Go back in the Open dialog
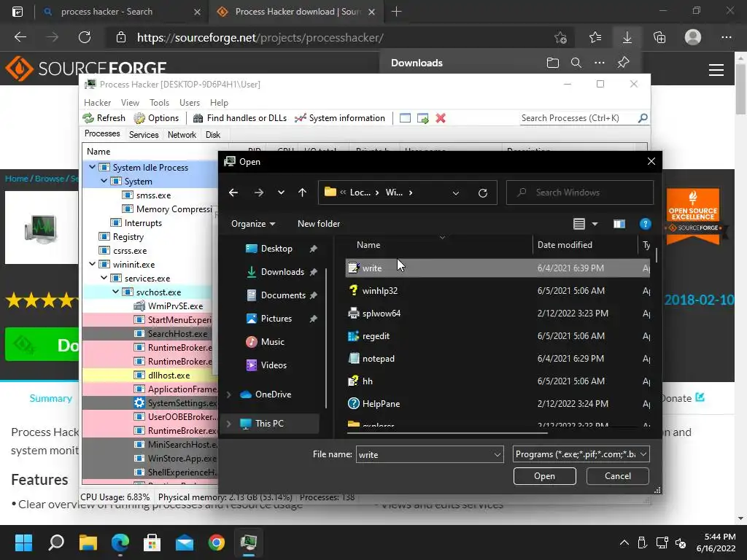This screenshot has width=747, height=560. 233,192
